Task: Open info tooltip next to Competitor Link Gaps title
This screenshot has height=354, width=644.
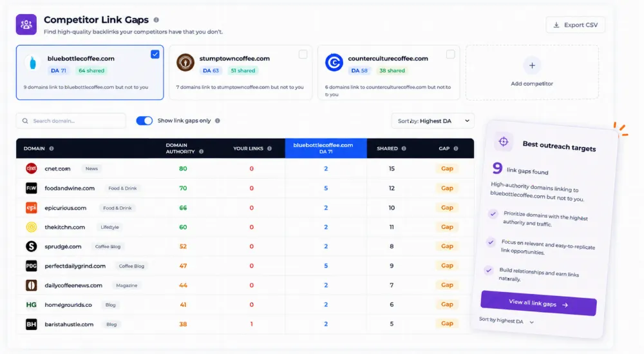Action: [x=156, y=20]
